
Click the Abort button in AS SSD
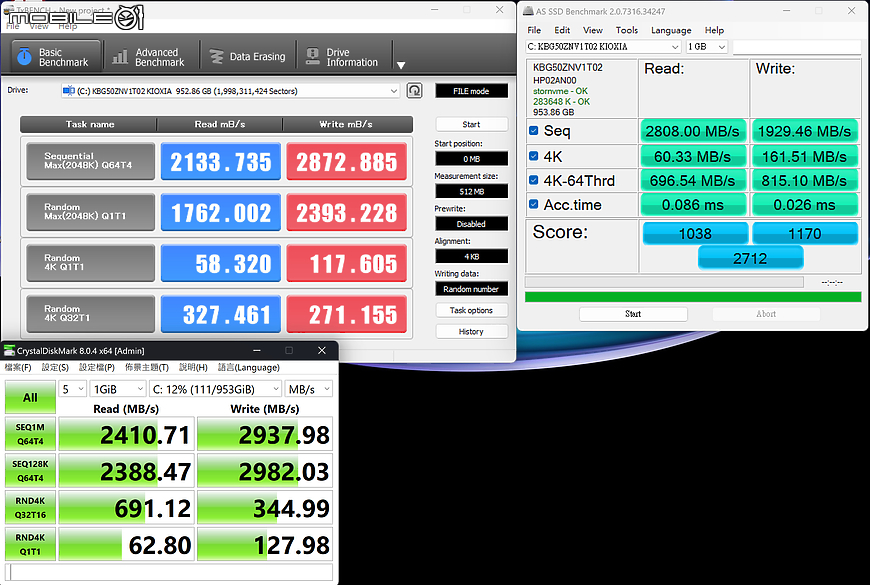click(766, 314)
